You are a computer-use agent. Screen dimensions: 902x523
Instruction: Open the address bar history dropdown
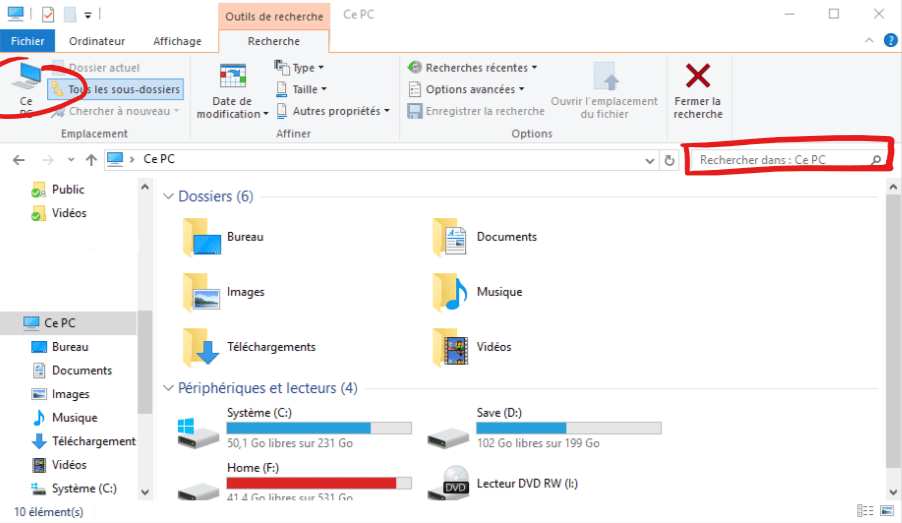pos(649,161)
